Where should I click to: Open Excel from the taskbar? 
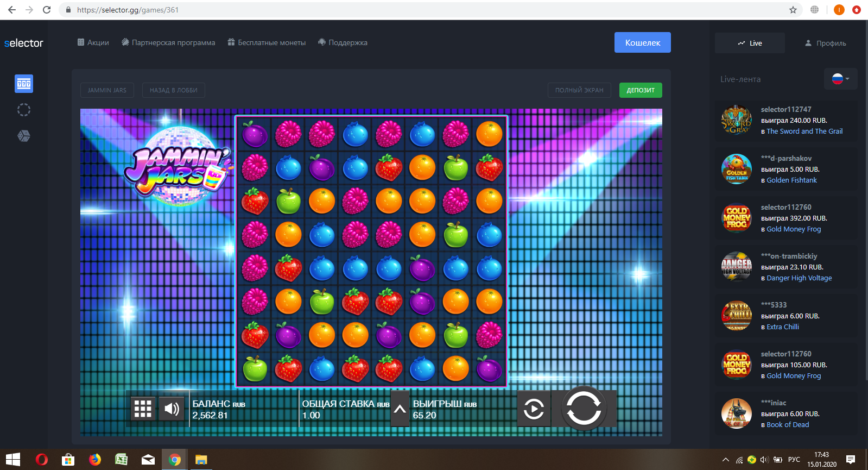click(121, 460)
